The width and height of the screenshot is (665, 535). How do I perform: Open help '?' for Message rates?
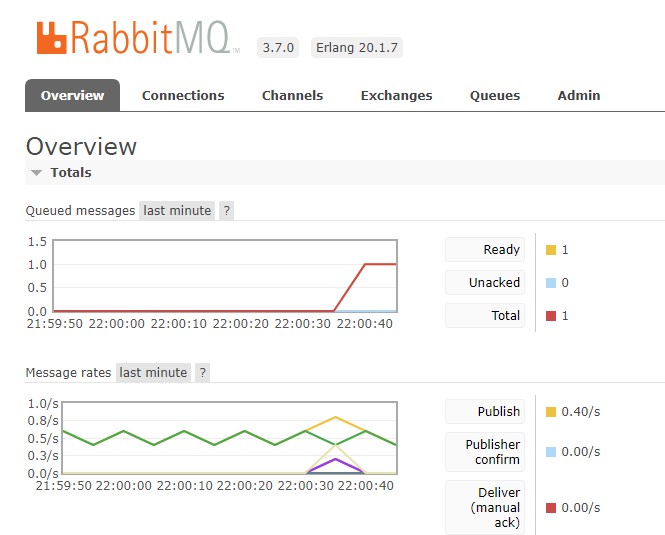coord(203,373)
